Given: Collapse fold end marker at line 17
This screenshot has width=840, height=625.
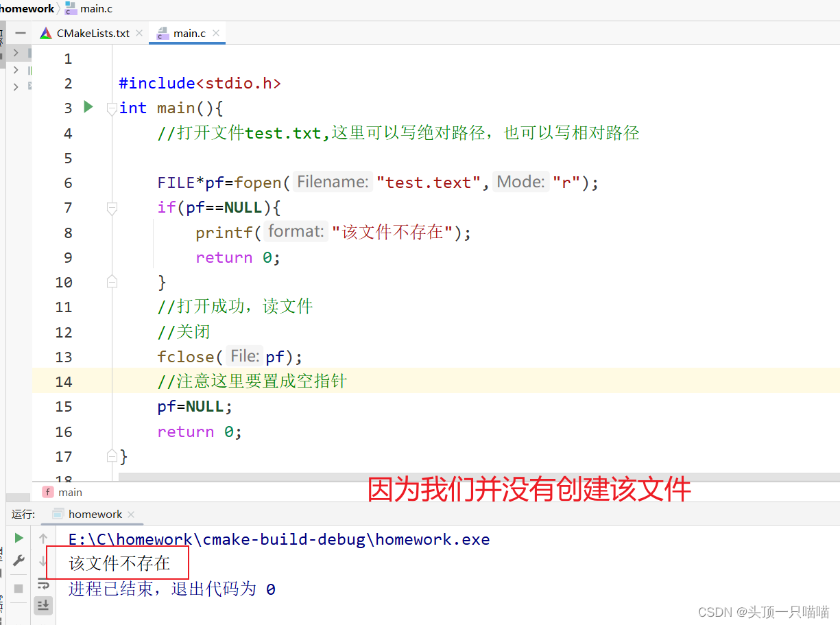Looking at the screenshot, I should click(x=112, y=456).
